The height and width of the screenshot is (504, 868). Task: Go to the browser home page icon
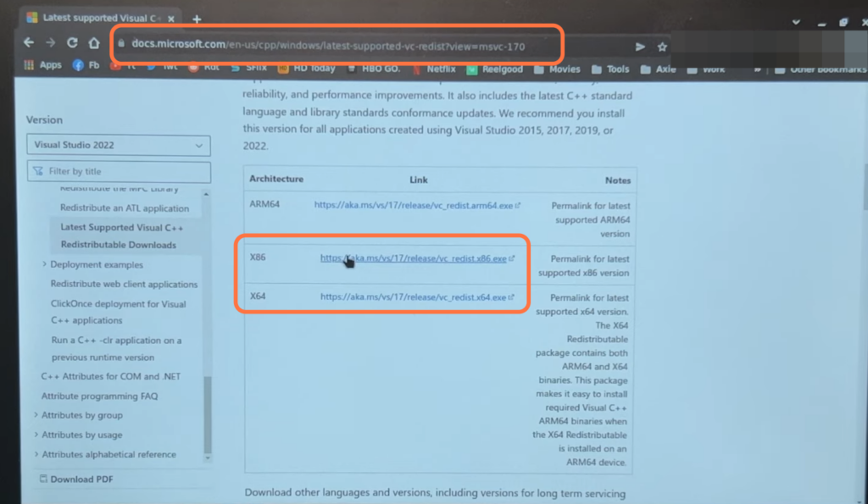pyautogui.click(x=94, y=42)
